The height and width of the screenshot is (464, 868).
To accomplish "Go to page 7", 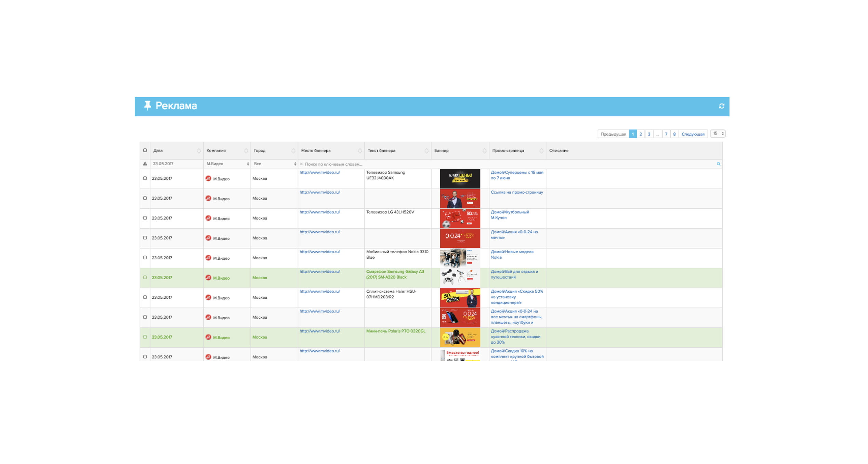I will (666, 134).
